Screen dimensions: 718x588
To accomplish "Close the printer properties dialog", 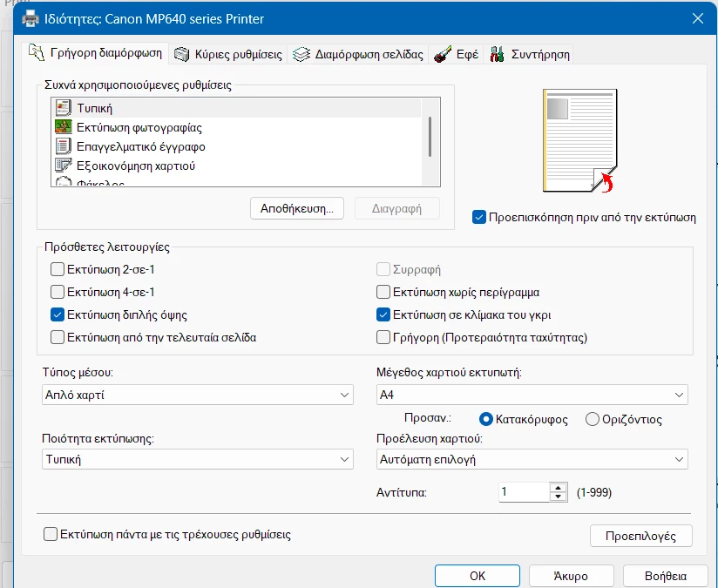I will [x=698, y=18].
